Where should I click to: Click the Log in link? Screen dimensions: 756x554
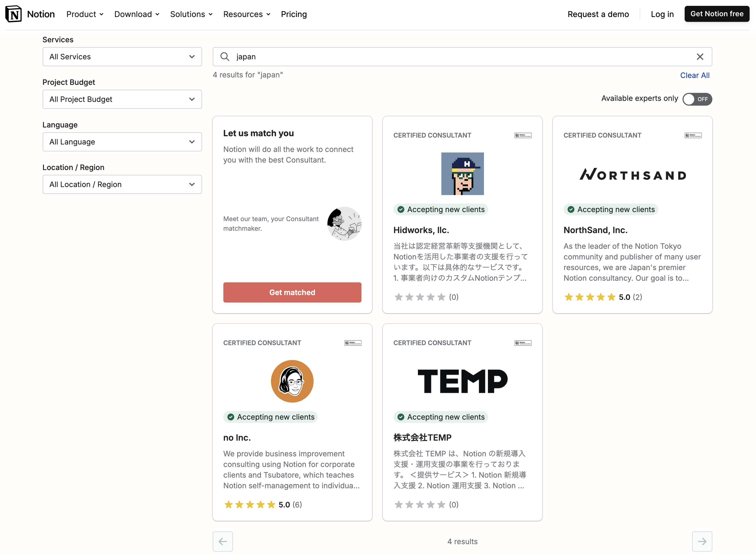click(662, 14)
